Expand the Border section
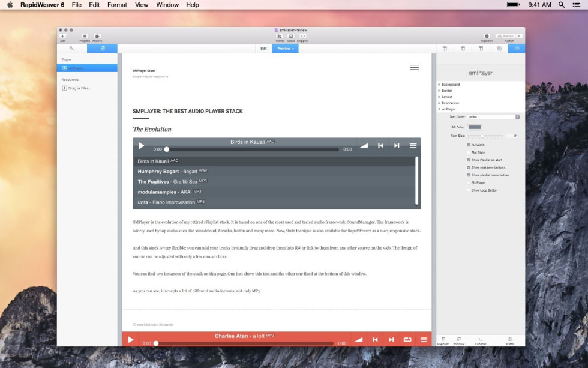Screen dimensions: 588x368 pyautogui.click(x=439, y=91)
